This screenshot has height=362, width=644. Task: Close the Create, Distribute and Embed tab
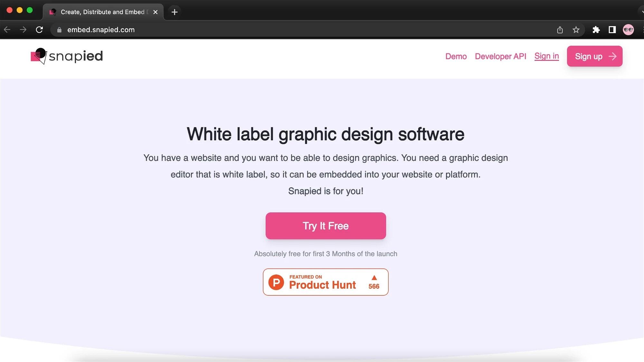click(156, 12)
